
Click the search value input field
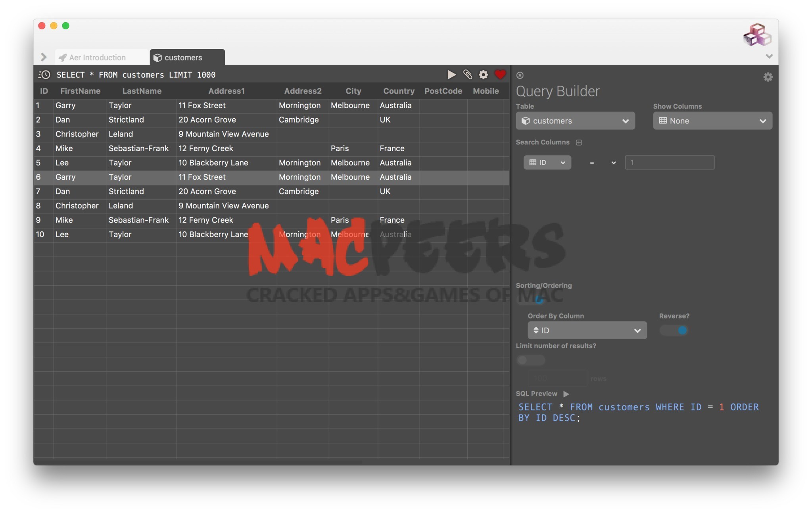click(669, 163)
